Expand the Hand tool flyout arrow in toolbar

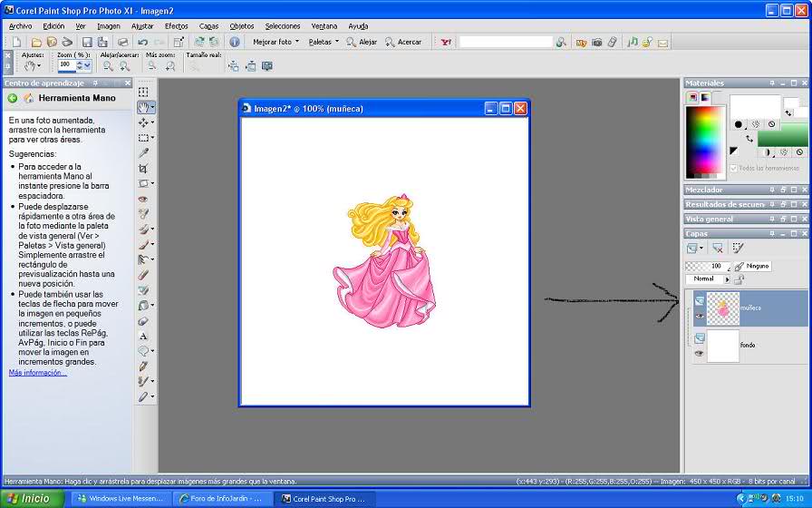click(152, 107)
